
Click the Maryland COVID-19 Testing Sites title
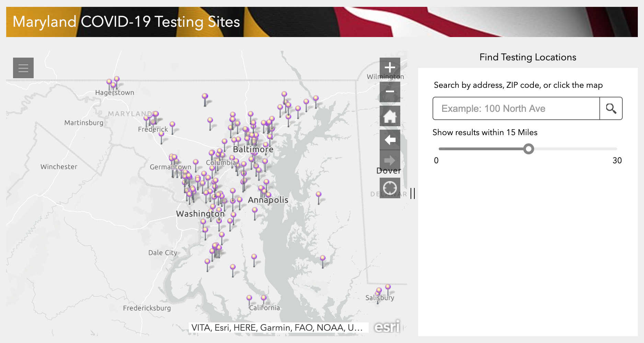[x=126, y=22]
